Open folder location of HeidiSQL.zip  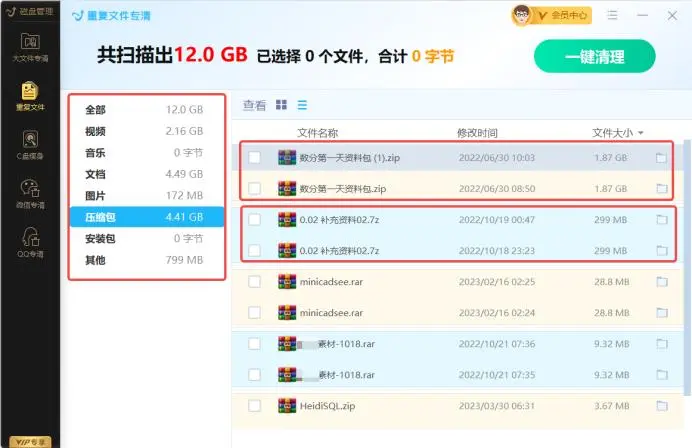661,405
